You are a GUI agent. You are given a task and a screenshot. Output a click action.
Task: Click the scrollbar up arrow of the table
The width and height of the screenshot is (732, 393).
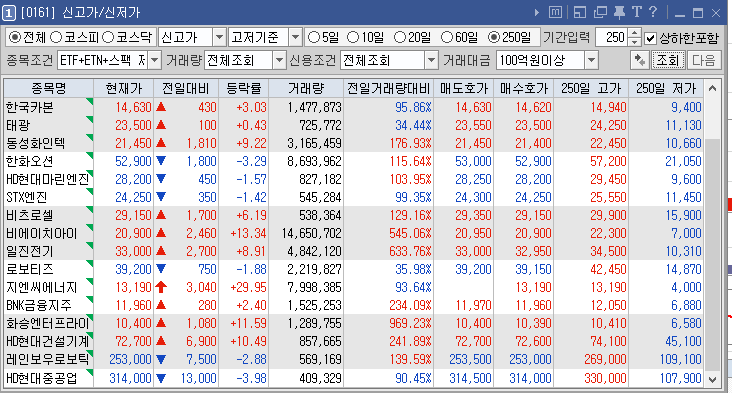point(712,88)
